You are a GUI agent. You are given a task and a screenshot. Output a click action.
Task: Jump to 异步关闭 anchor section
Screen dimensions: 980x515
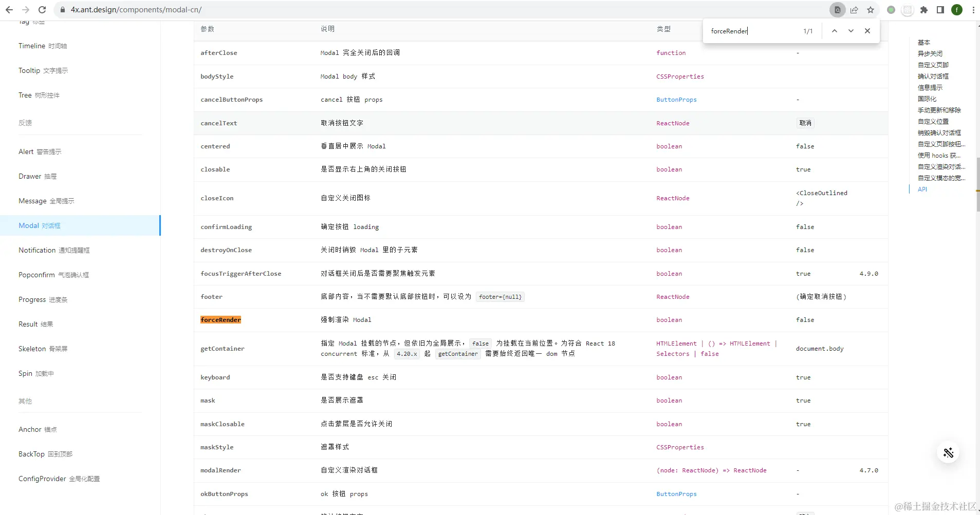point(930,53)
